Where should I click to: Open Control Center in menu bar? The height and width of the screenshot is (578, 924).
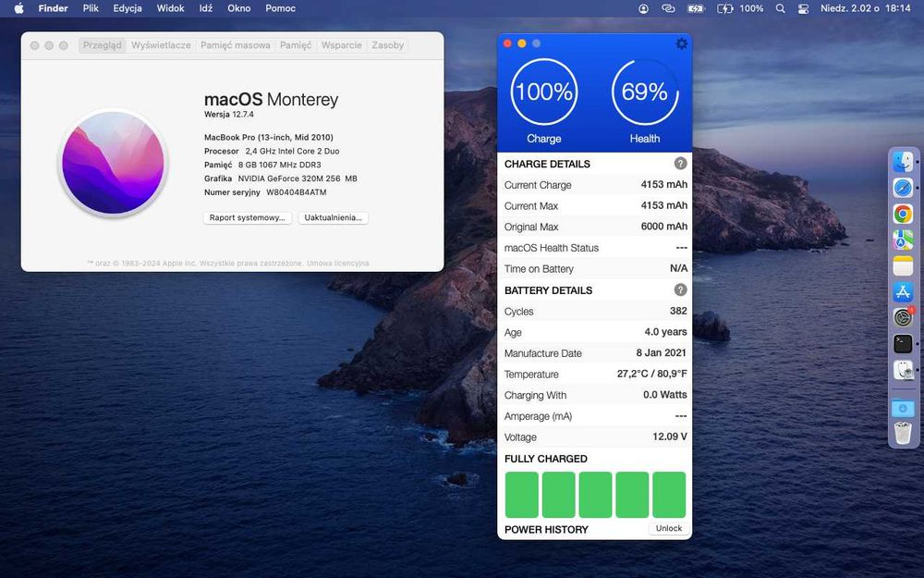pyautogui.click(x=803, y=9)
